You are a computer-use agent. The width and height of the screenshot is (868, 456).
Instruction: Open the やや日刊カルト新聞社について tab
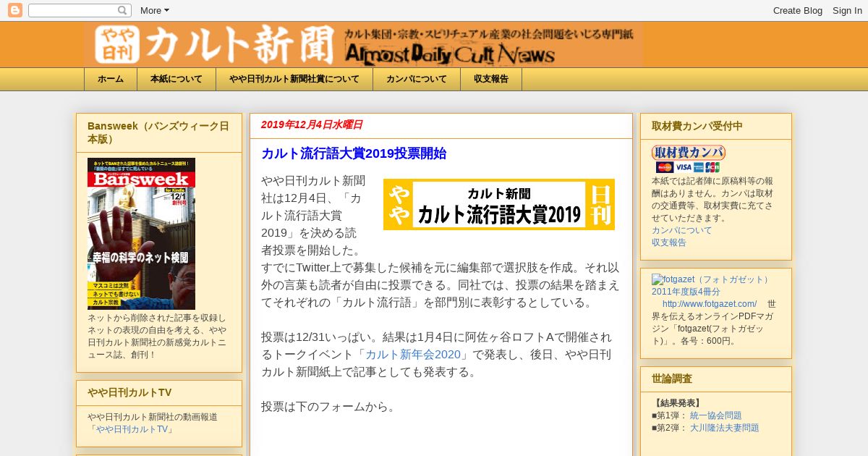[294, 79]
